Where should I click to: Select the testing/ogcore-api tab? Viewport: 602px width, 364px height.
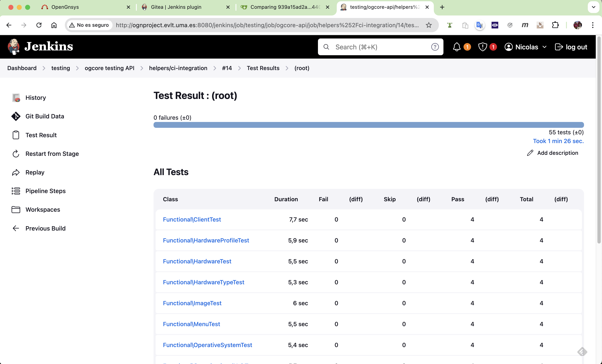coord(385,7)
